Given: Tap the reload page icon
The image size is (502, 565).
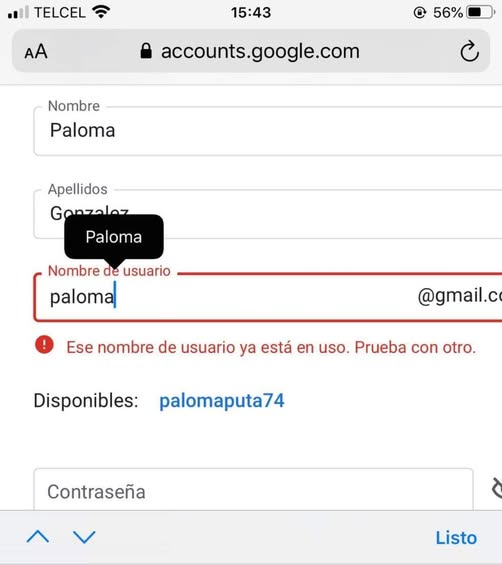Looking at the screenshot, I should [x=469, y=52].
